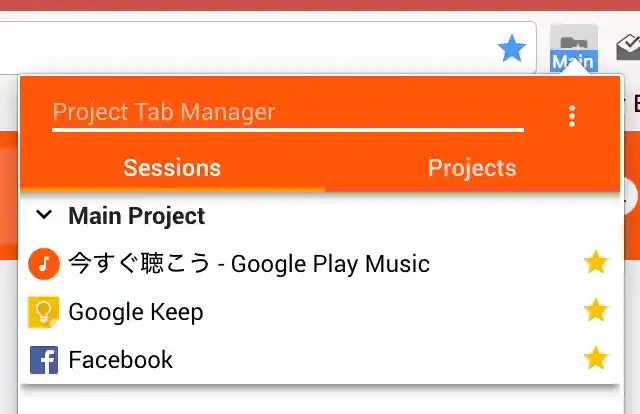Click the Project Tab Manager extension icon
The image size is (640, 414).
coord(573,49)
